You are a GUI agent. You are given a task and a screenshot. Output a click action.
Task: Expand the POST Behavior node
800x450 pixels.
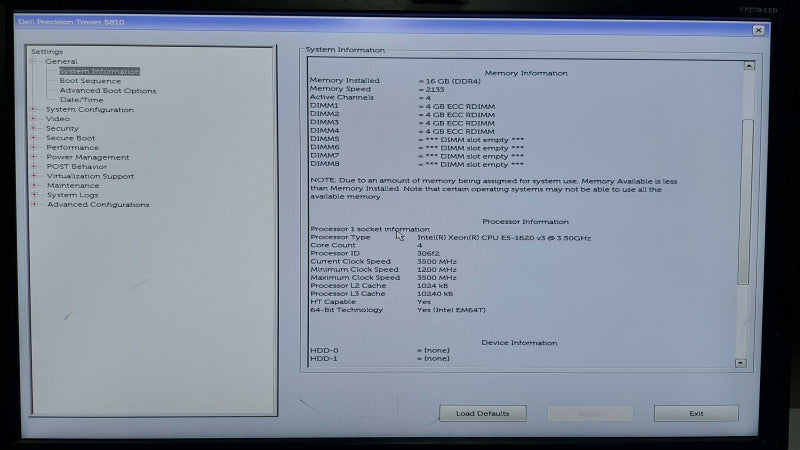(34, 166)
